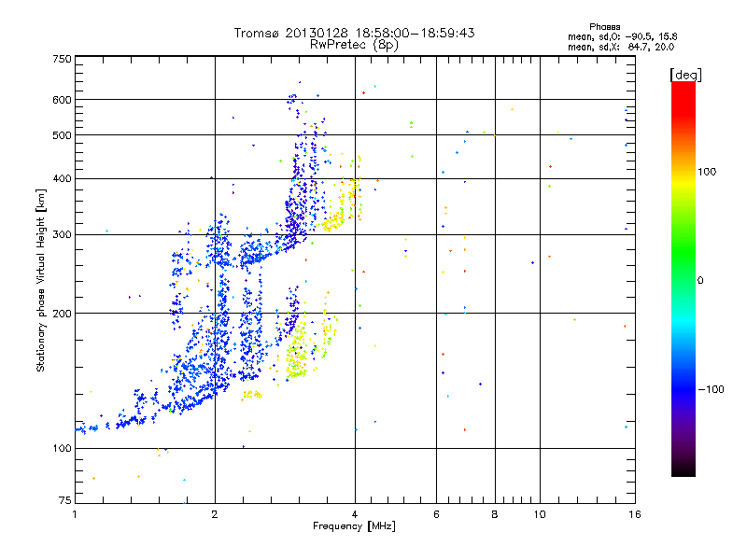Click the colorbar '100' tick label
Viewport: 747px width, 560px height.
[707, 172]
